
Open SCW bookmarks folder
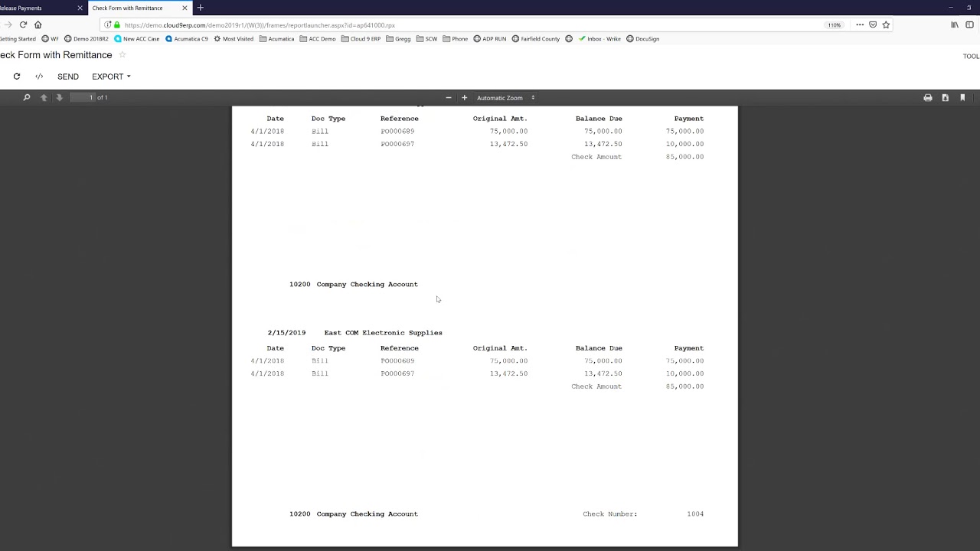click(x=426, y=39)
